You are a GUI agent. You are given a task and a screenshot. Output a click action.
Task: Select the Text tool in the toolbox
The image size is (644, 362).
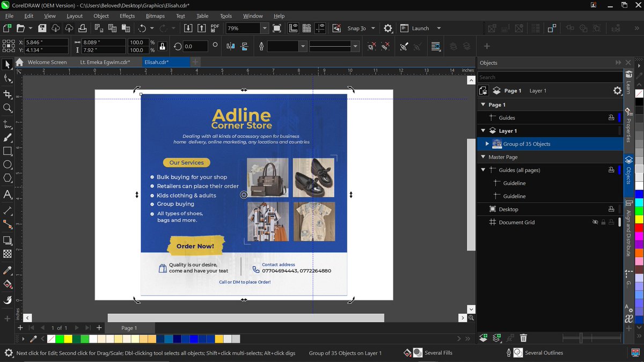(x=8, y=195)
